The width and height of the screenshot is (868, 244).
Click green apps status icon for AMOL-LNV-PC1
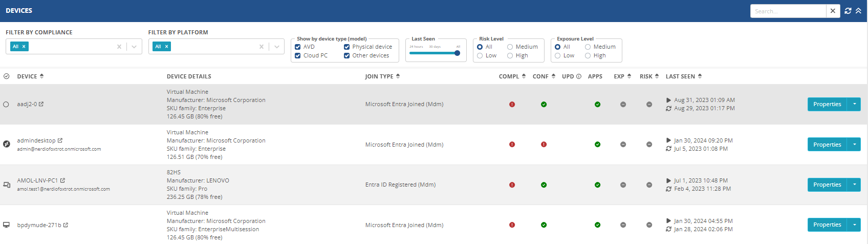coord(597,185)
